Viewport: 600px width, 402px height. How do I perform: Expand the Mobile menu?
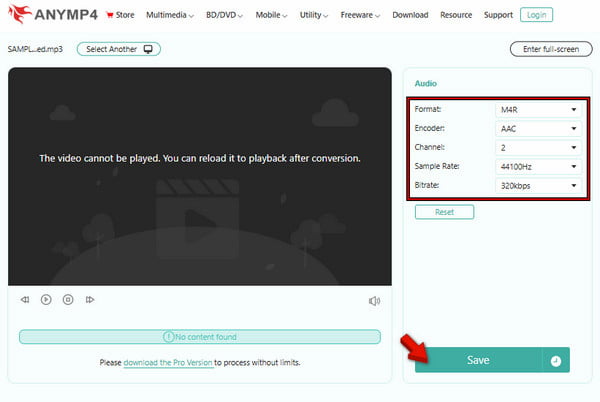click(x=271, y=15)
